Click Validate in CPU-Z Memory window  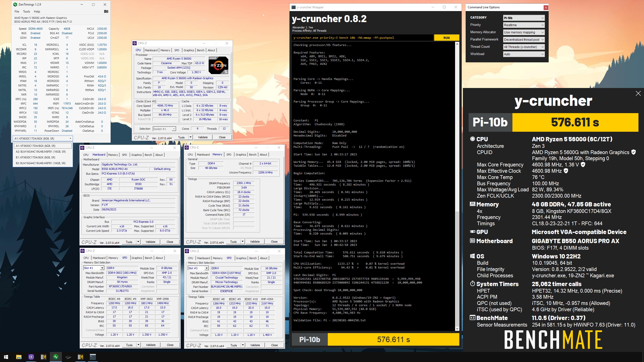(255, 242)
